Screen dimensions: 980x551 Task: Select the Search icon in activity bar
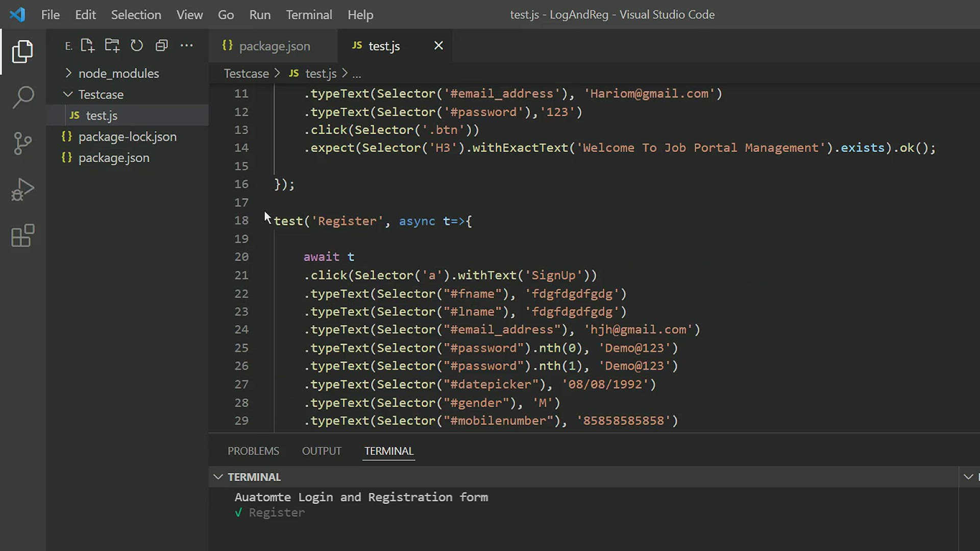[x=22, y=97]
